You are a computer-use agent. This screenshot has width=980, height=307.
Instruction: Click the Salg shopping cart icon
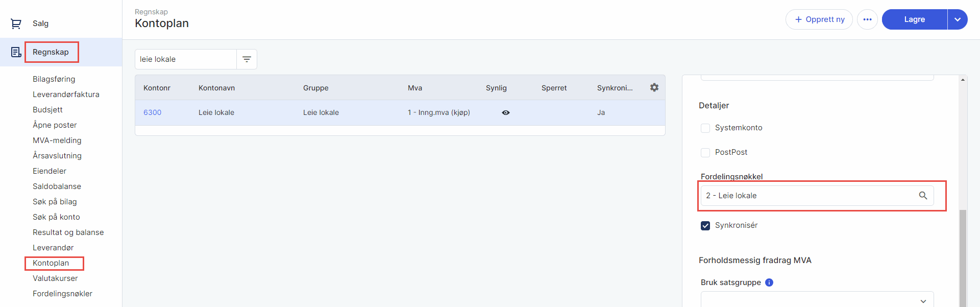(16, 23)
